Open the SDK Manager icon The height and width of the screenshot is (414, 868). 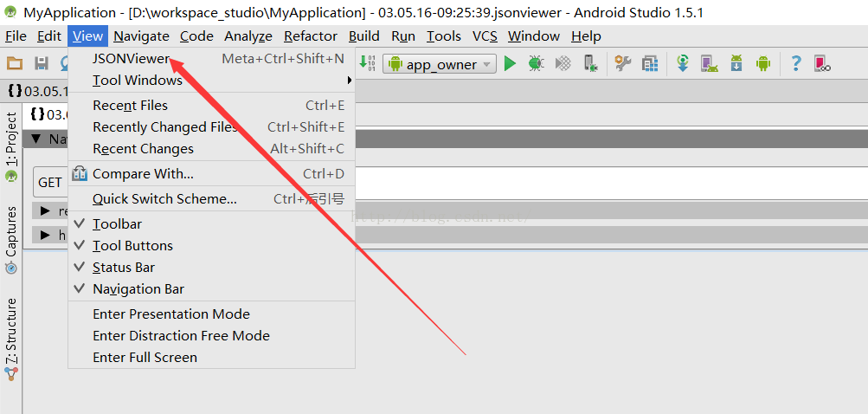(x=736, y=64)
